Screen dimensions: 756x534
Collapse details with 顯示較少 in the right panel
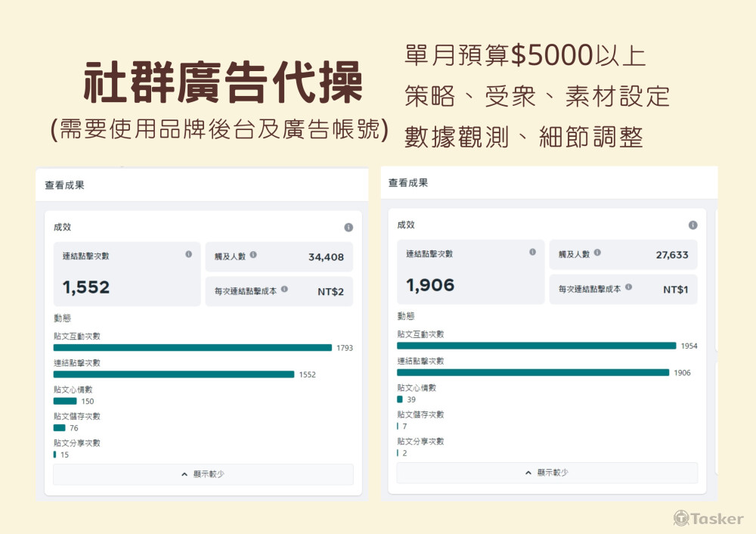[x=547, y=473]
